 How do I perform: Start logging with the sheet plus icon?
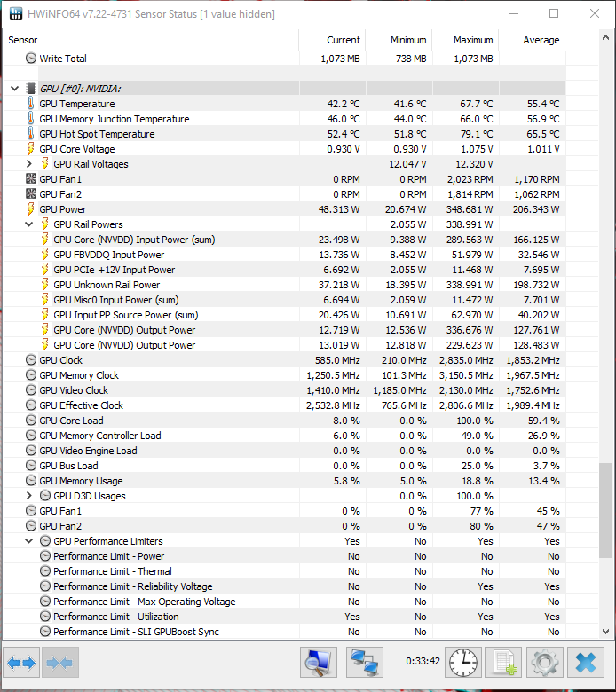tap(504, 663)
